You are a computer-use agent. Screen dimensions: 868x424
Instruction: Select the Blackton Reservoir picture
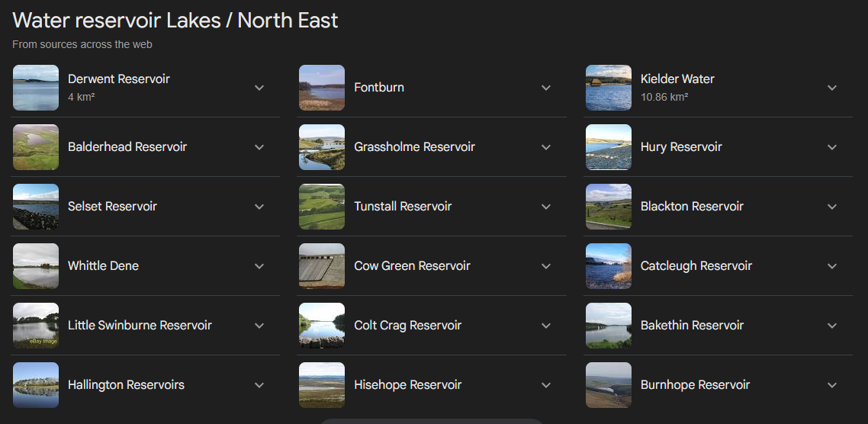point(609,207)
